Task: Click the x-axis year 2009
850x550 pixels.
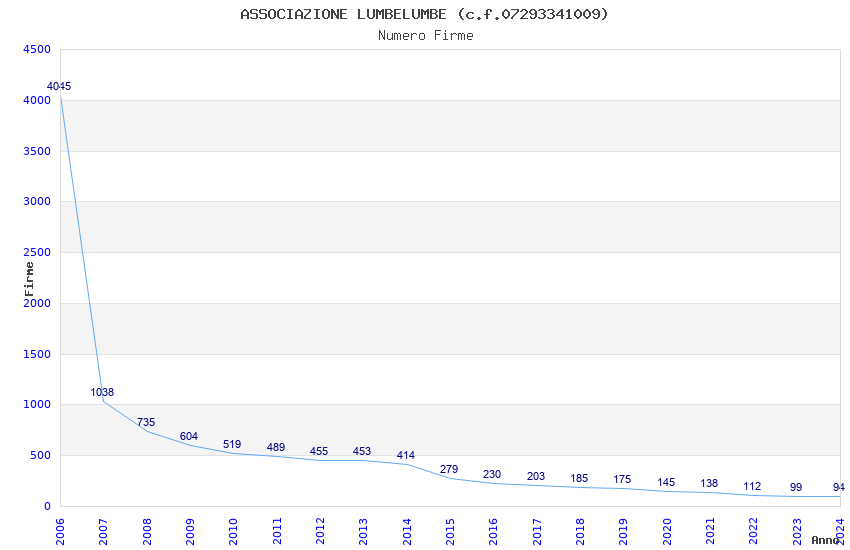Action: pos(190,532)
